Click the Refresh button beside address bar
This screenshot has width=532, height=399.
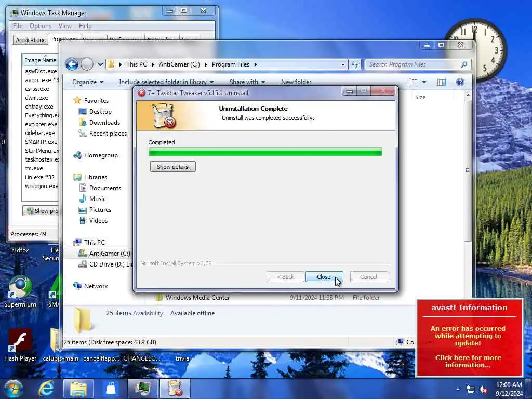click(355, 64)
